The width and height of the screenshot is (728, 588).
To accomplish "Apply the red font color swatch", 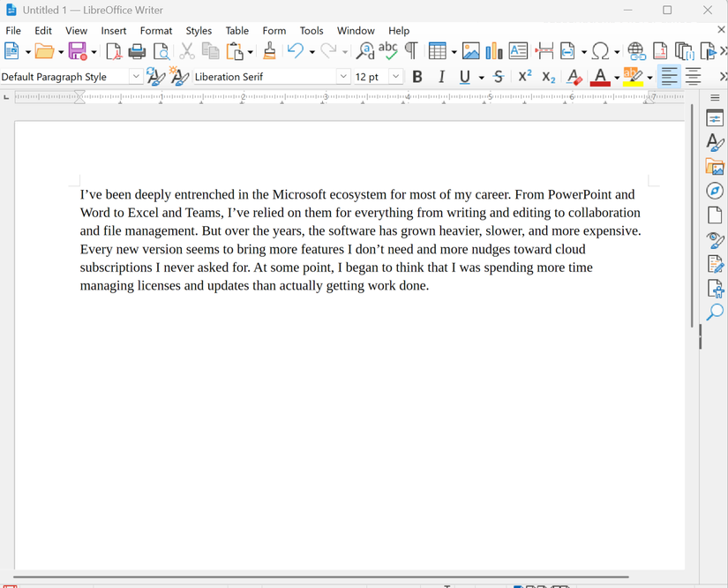I will click(600, 78).
